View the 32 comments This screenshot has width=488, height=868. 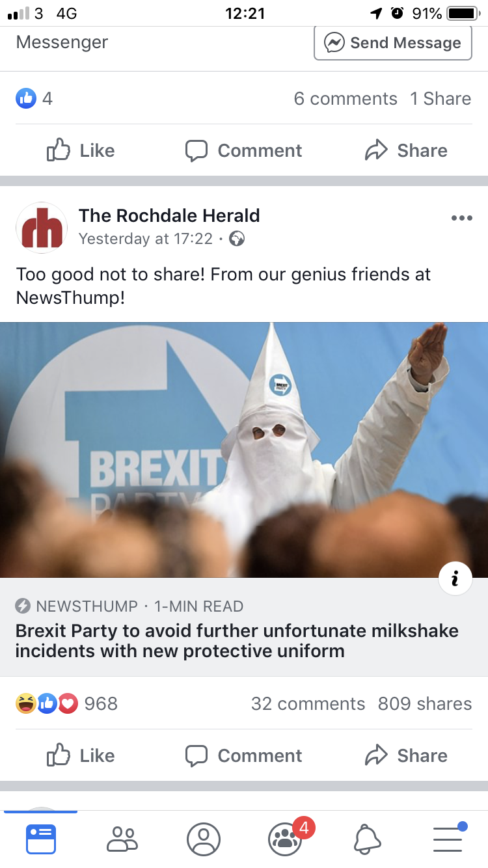(308, 703)
